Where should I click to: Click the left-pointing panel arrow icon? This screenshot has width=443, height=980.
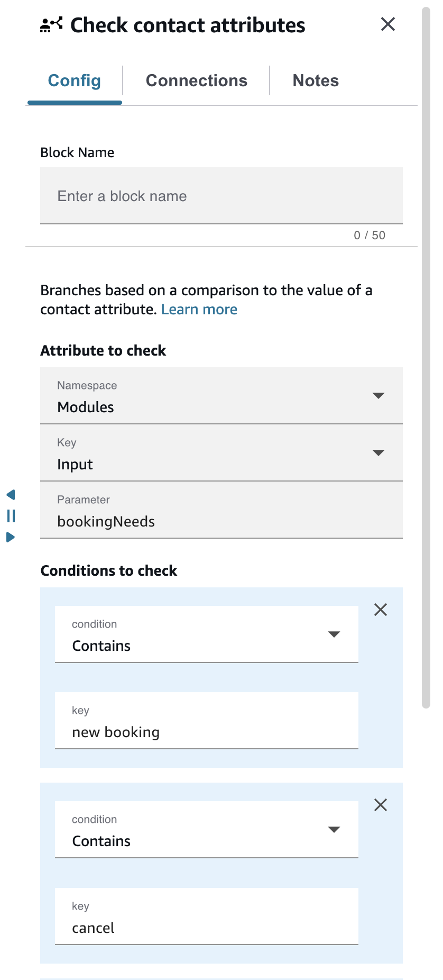coord(11,495)
